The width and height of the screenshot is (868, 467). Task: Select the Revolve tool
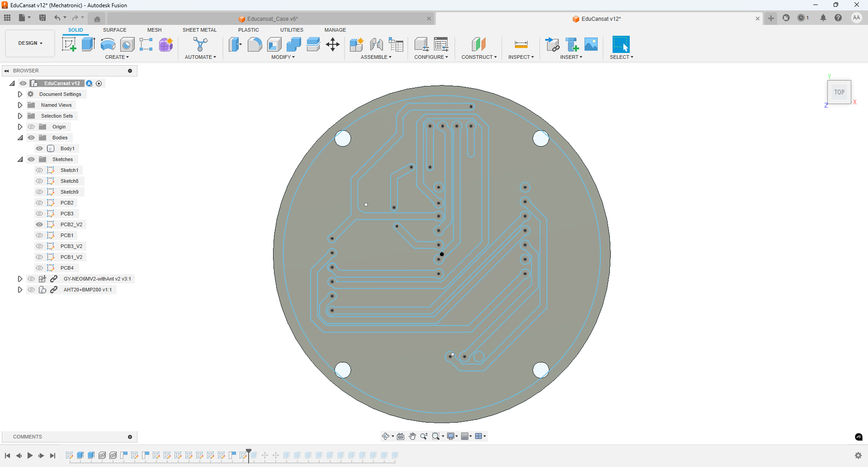(108, 44)
